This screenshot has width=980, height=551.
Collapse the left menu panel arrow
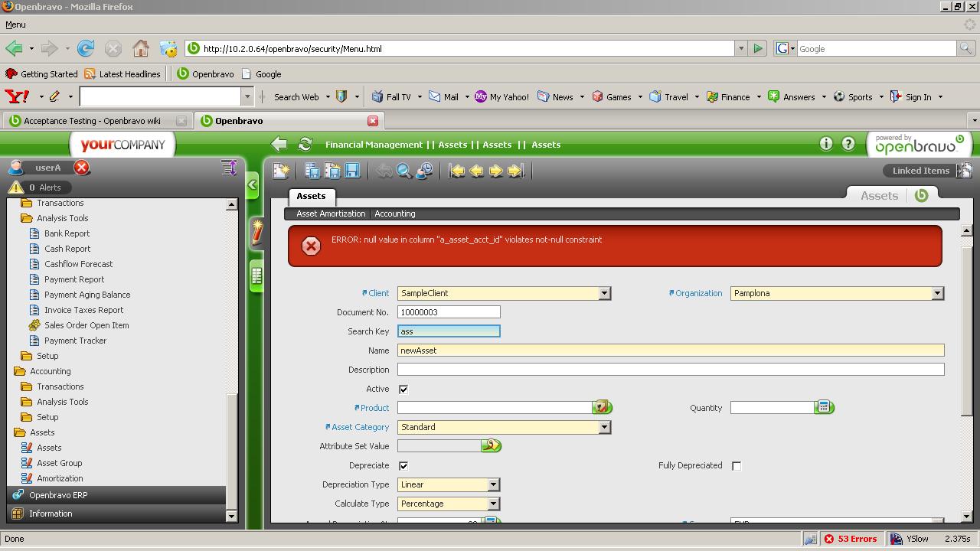pyautogui.click(x=253, y=184)
